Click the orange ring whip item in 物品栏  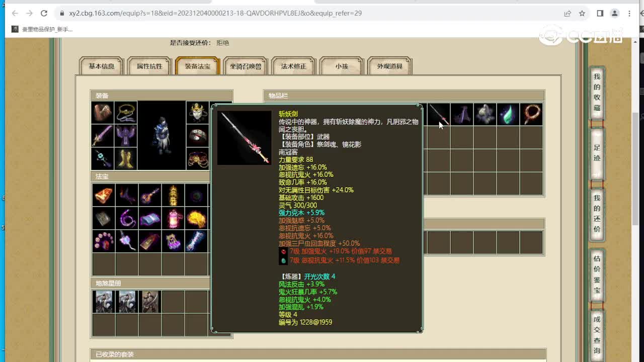(x=531, y=114)
